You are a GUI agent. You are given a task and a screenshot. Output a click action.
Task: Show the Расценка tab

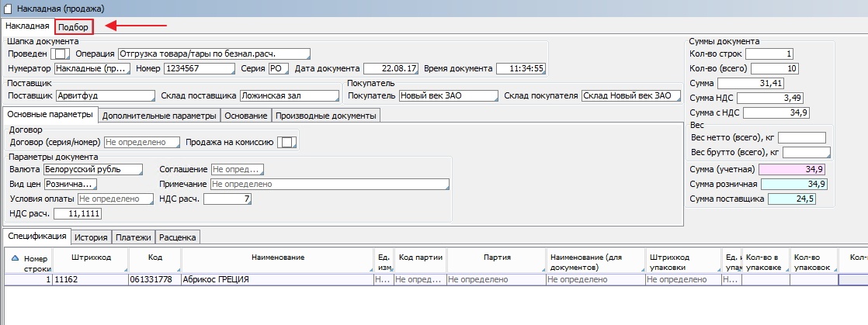179,237
